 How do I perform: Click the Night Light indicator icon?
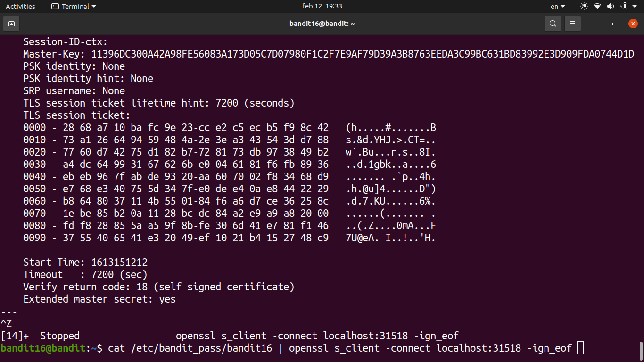(584, 7)
